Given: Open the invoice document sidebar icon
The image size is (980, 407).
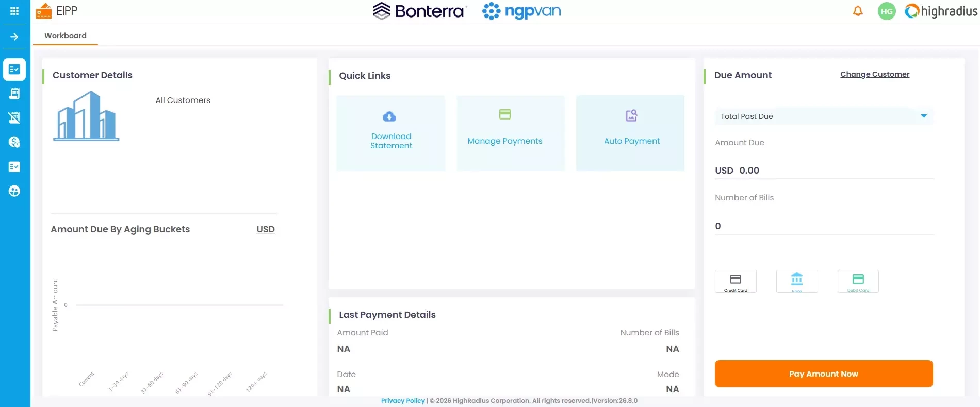Looking at the screenshot, I should (14, 93).
